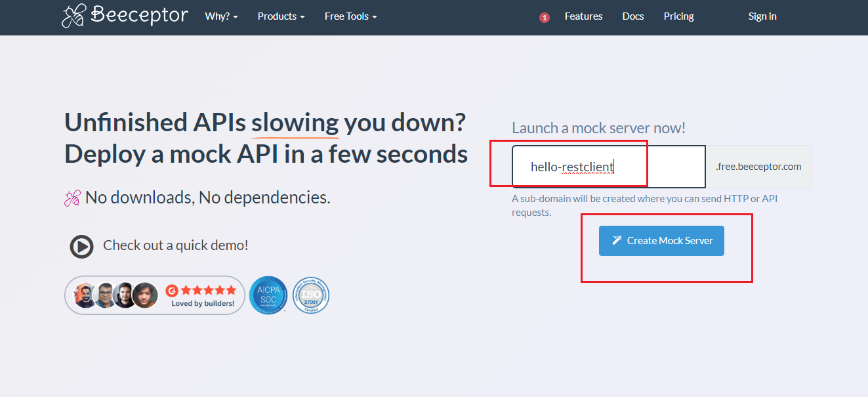Go to the Features page
Image resolution: width=868 pixels, height=397 pixels.
coord(583,16)
